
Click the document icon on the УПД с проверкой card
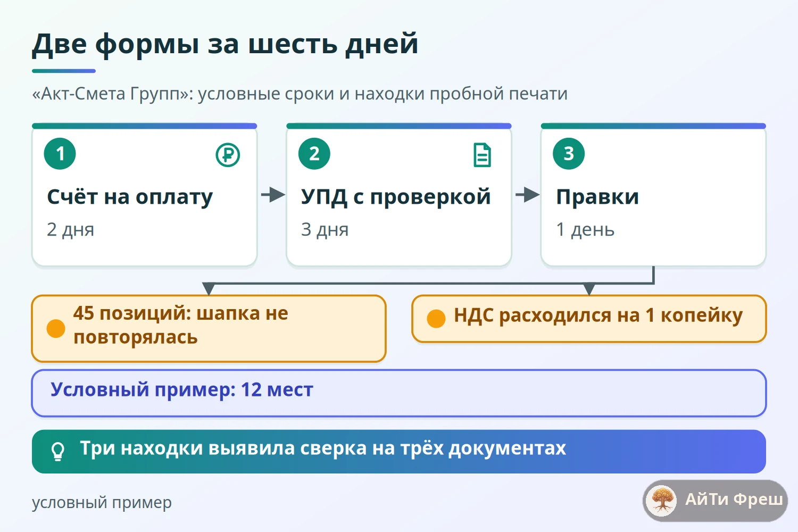[483, 155]
